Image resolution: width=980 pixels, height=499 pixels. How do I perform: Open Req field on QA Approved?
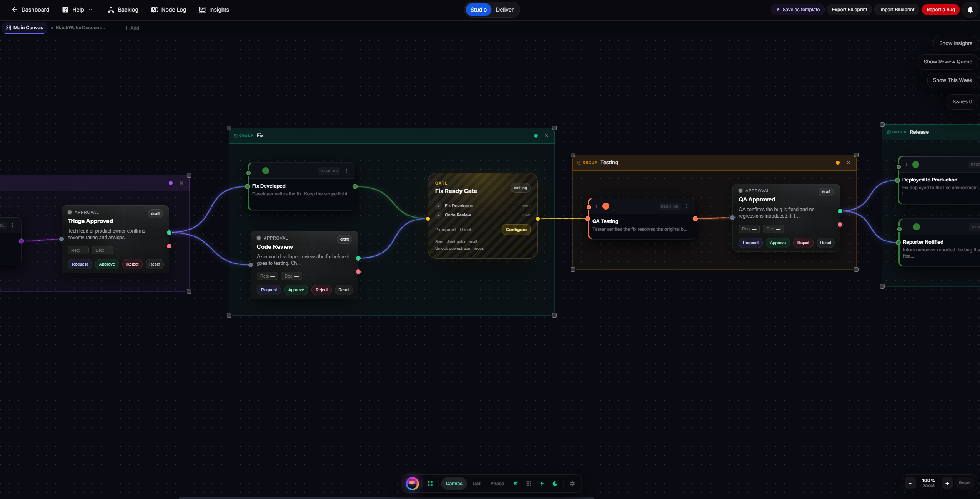(749, 229)
